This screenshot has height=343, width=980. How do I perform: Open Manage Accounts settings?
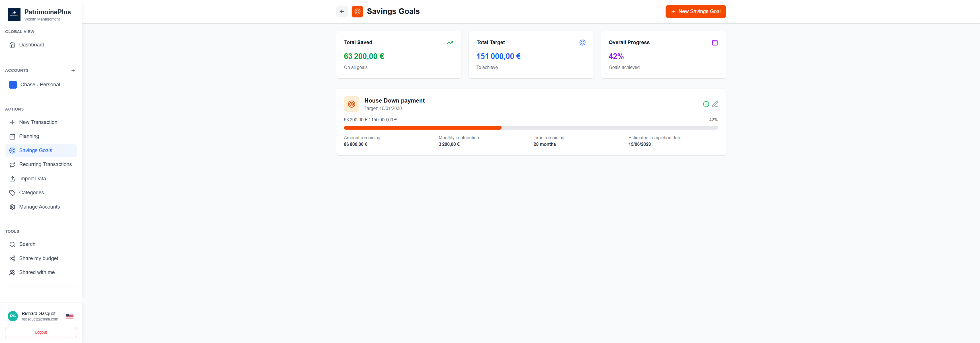[x=39, y=207]
